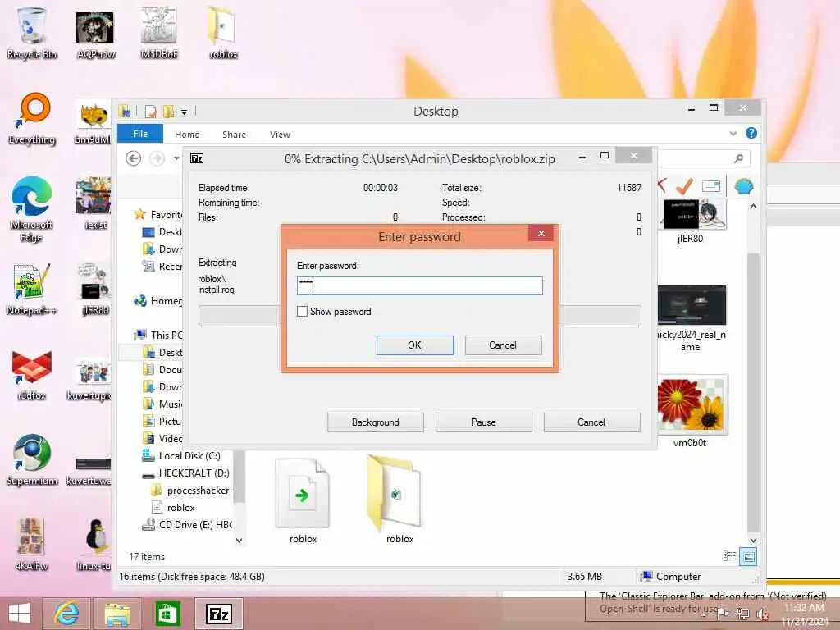Click the file pane scroll down arrow
Viewport: 840px width, 630px height.
click(x=753, y=540)
